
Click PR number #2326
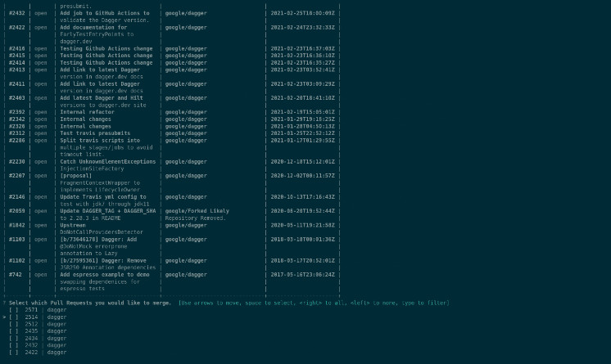tap(16, 126)
